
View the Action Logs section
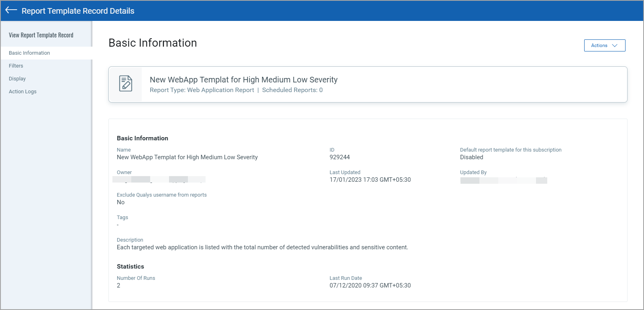coord(22,92)
